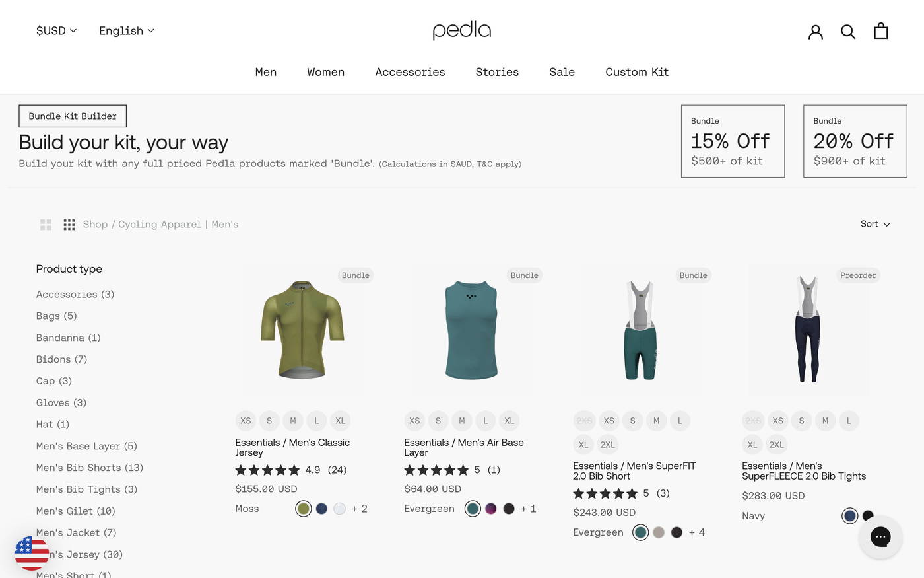Open the chat support bubble icon
Viewport: 924px width, 578px height.
click(880, 536)
